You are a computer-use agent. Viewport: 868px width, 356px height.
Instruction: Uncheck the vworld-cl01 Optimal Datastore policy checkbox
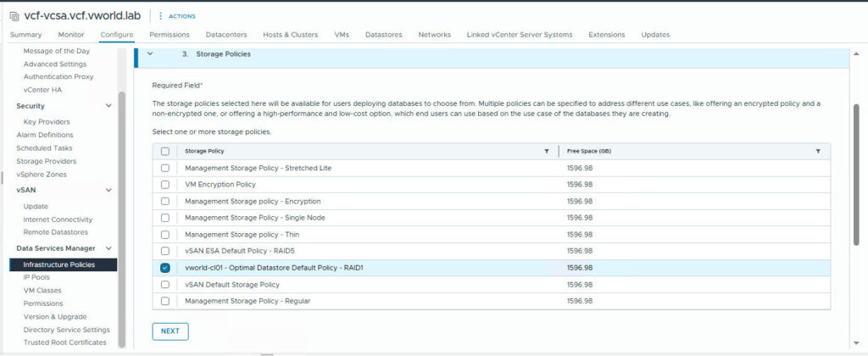click(165, 268)
